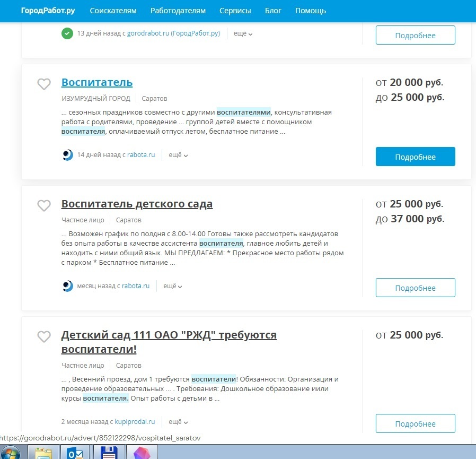Expand 'ещё' next to kupiprodai.ru source
Screen dimensions: 476x459
pos(178,422)
